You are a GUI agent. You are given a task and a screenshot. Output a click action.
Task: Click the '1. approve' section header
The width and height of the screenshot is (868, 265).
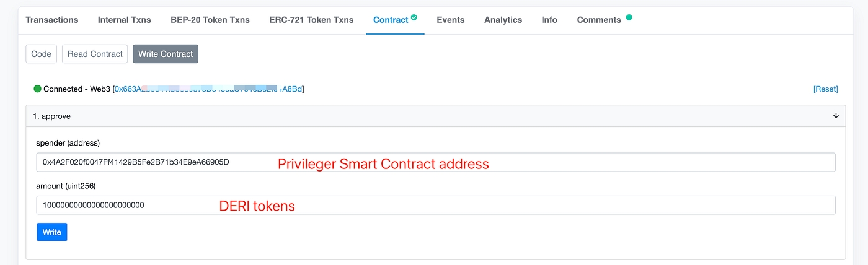[52, 116]
